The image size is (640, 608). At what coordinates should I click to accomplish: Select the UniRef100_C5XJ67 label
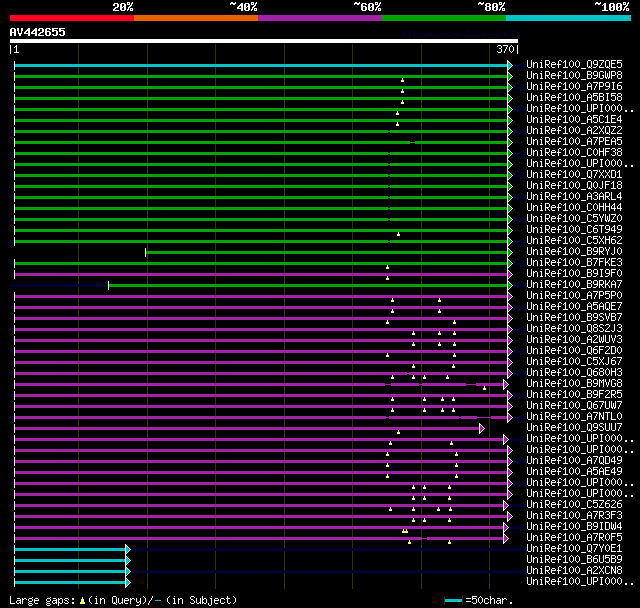pyautogui.click(x=574, y=362)
